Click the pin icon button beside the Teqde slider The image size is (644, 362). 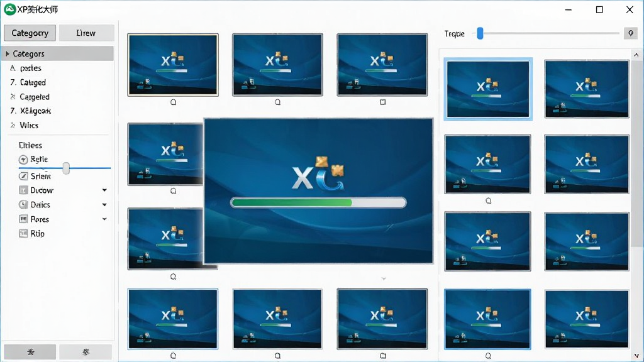tap(630, 33)
